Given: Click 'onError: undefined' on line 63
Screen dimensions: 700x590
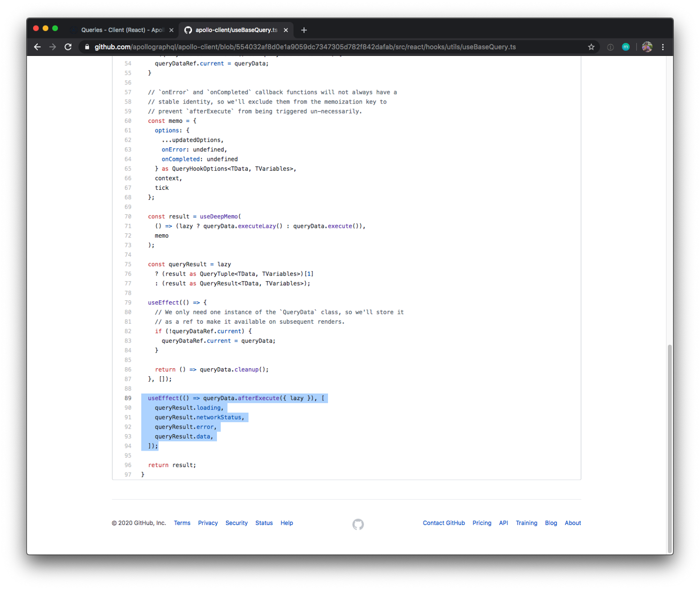Looking at the screenshot, I should [193, 150].
